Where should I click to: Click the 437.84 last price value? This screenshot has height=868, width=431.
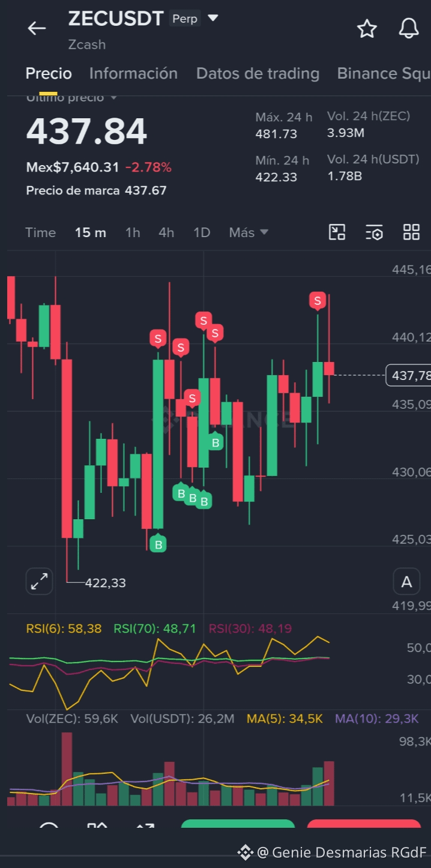[86, 131]
